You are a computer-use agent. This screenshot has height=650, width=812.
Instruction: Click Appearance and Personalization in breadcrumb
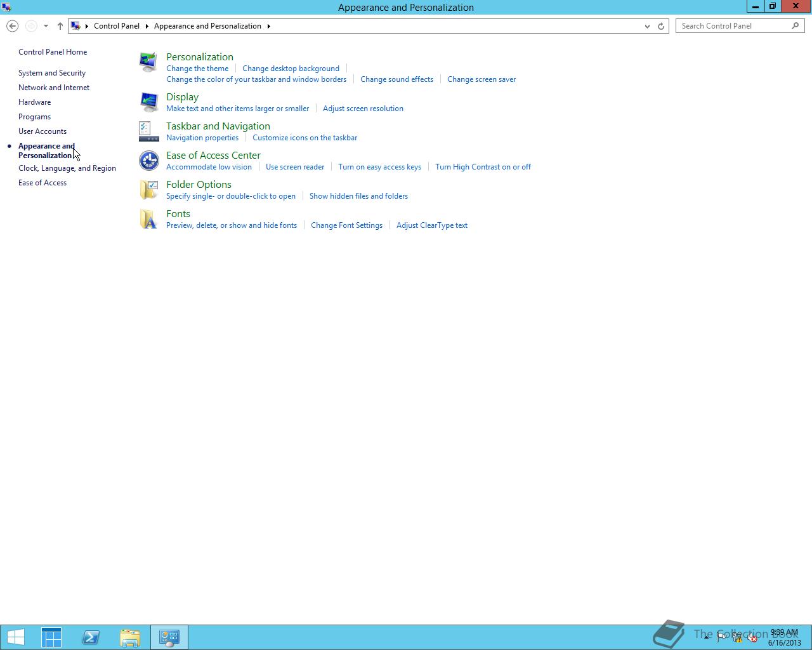tap(207, 26)
